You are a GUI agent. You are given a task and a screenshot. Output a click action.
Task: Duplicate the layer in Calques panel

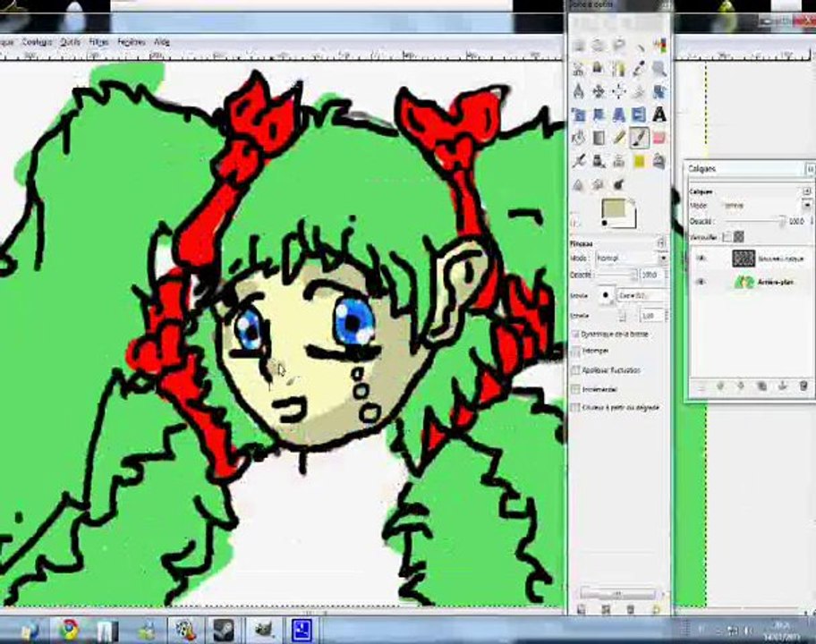[762, 386]
